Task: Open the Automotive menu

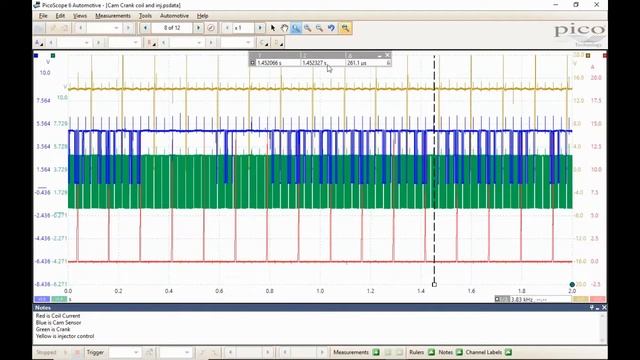Action: click(x=174, y=16)
